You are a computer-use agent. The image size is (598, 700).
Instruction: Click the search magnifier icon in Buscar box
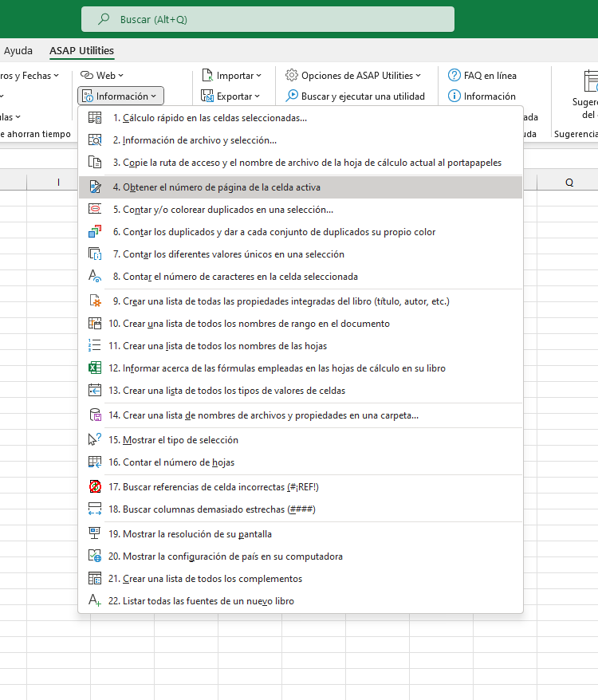104,19
